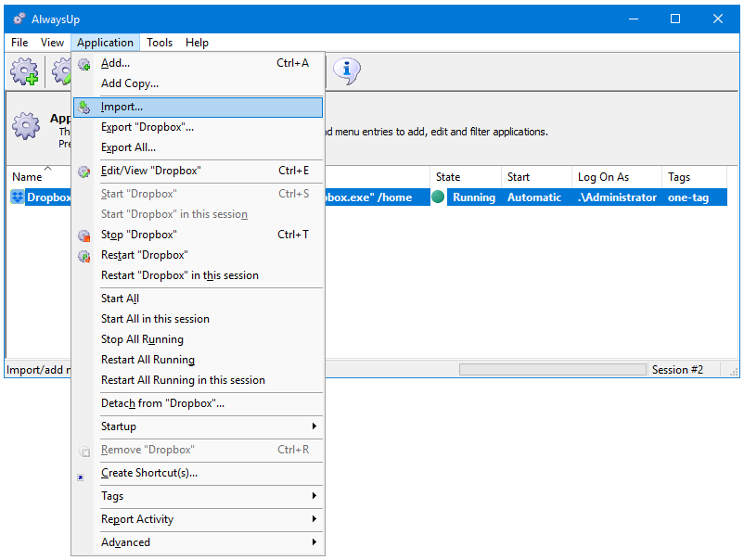The width and height of the screenshot is (744, 560).
Task: Choose Restart All Running in this session
Action: coord(198,380)
